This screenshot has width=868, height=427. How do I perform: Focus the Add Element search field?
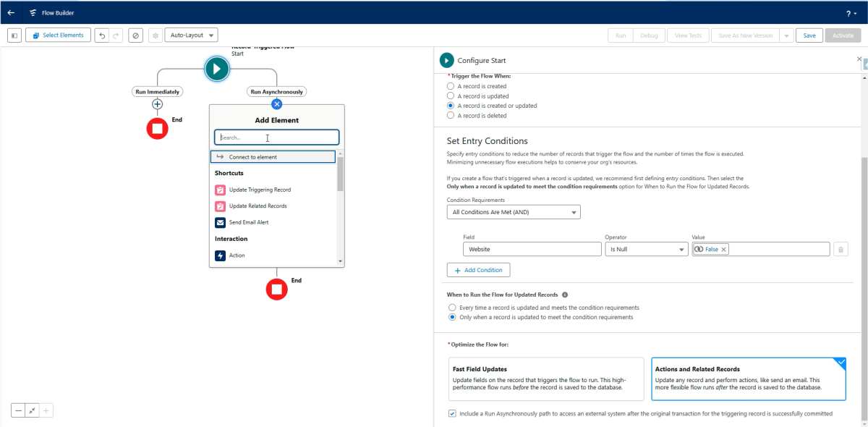pyautogui.click(x=276, y=138)
